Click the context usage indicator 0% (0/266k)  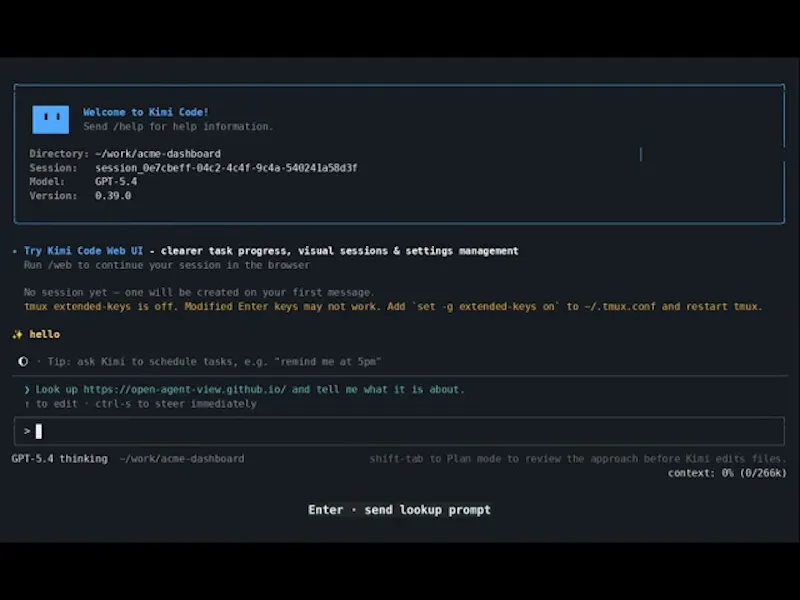tap(727, 473)
